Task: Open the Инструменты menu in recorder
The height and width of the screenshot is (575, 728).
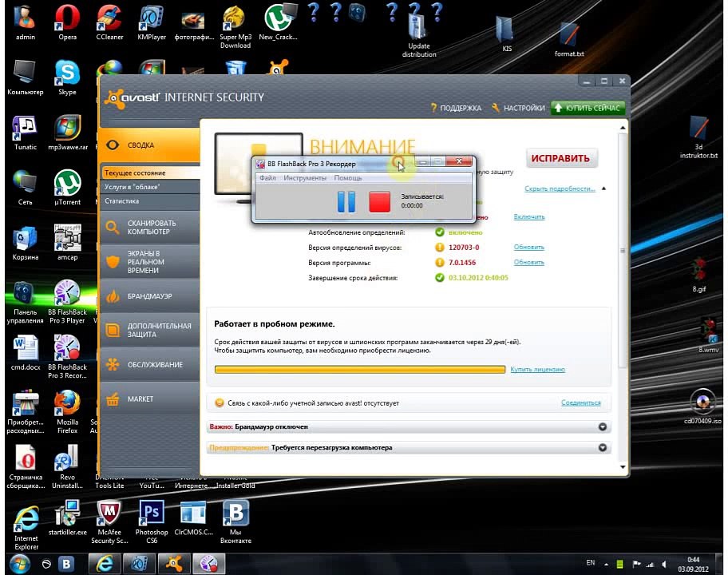Action: click(305, 178)
